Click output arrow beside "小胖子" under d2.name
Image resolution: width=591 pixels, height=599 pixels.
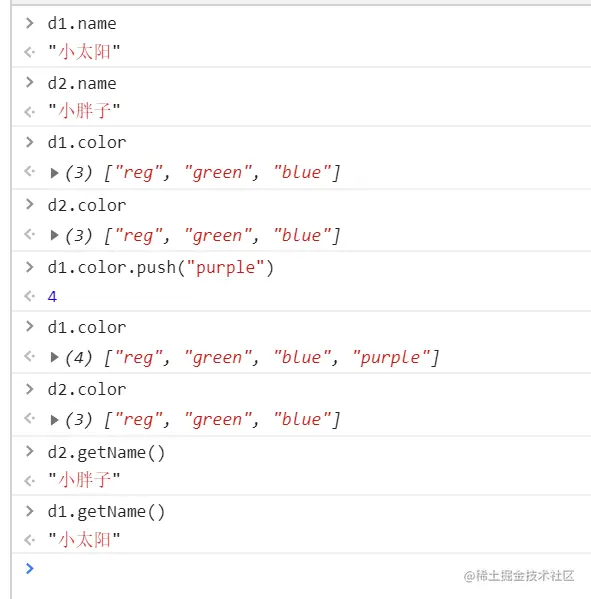point(29,112)
